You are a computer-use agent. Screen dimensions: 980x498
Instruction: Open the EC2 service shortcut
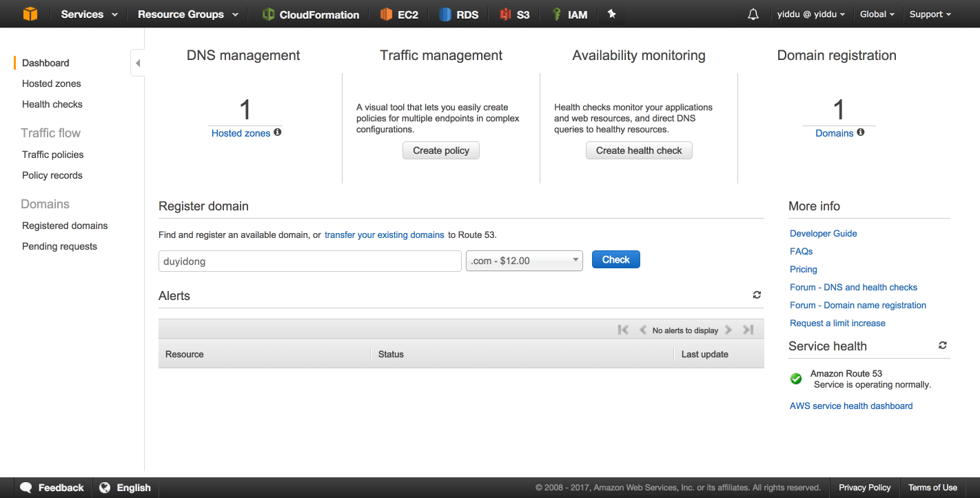point(399,14)
